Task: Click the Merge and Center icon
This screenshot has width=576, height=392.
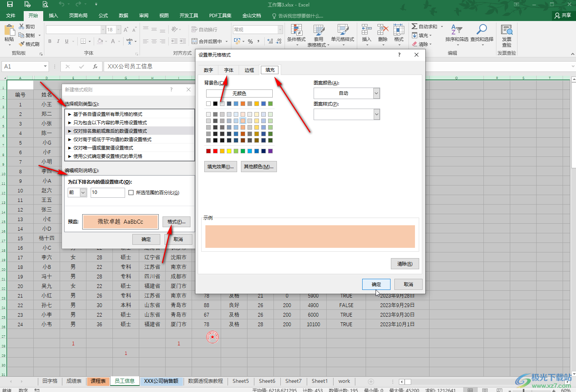Action: coord(194,41)
